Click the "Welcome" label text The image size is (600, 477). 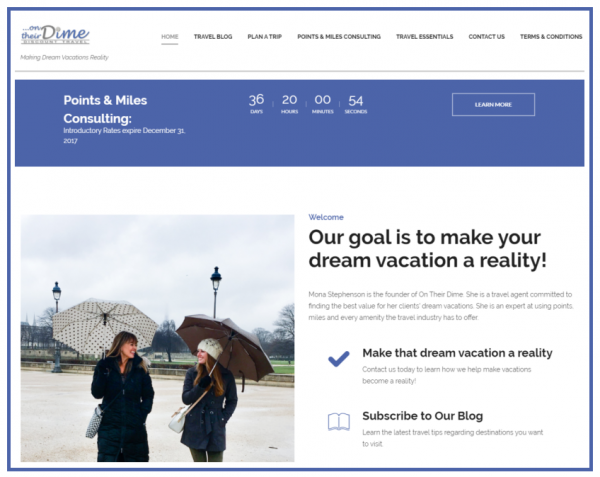pos(326,217)
